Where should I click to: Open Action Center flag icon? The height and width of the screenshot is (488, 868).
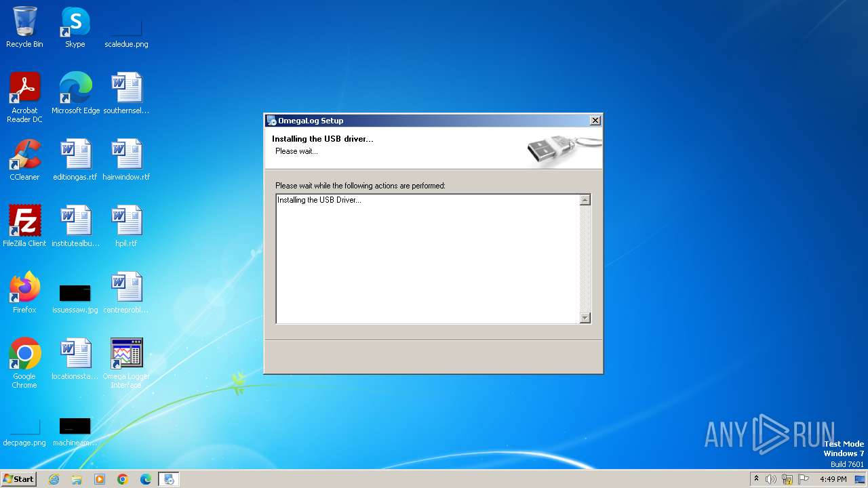[x=804, y=479]
